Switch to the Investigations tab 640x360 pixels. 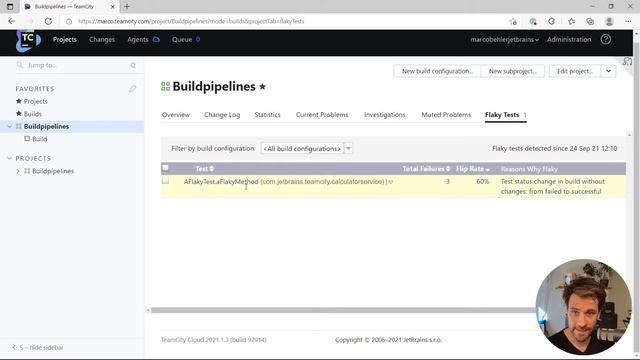(384, 115)
